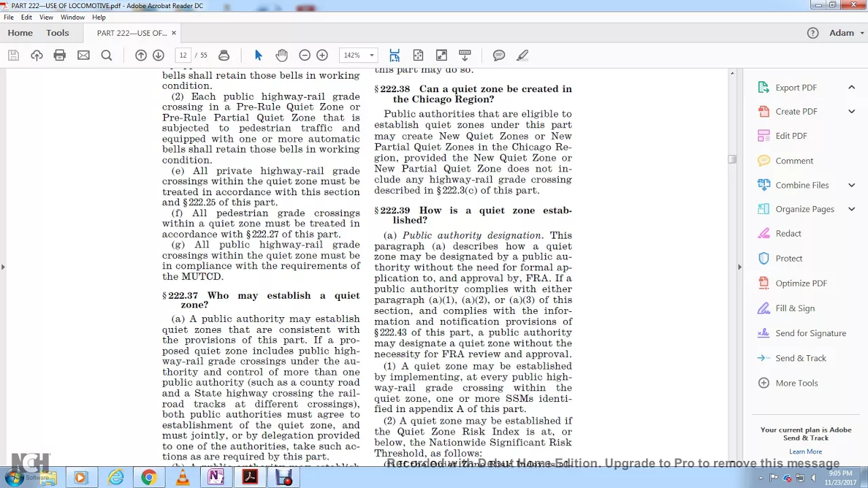Viewport: 868px width, 488px height.
Task: Zoom out with the minus icon
Action: tap(304, 56)
